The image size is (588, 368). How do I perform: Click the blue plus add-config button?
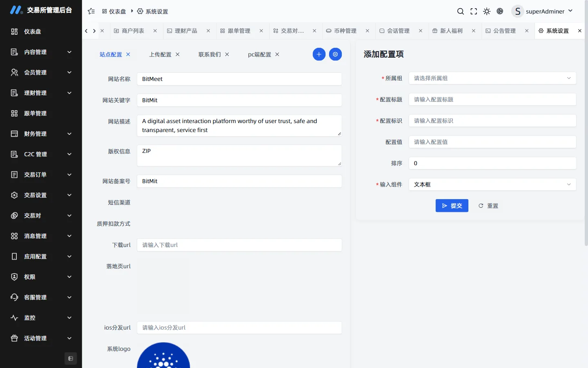pos(319,54)
